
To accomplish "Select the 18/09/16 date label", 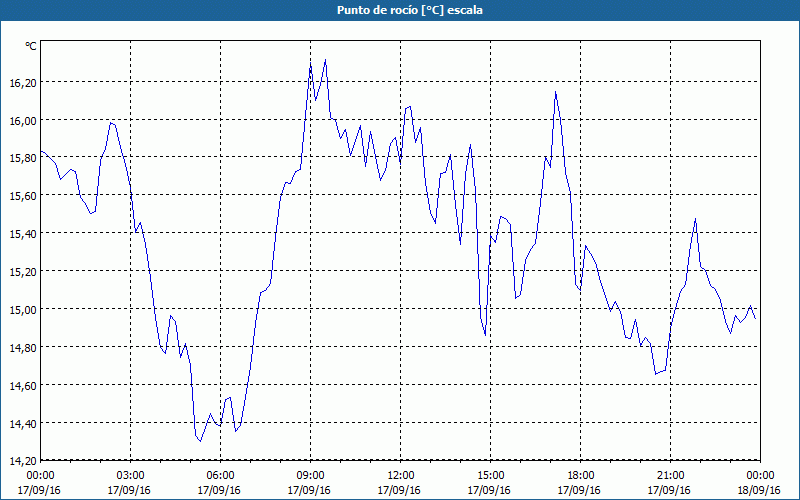I will pos(760,490).
